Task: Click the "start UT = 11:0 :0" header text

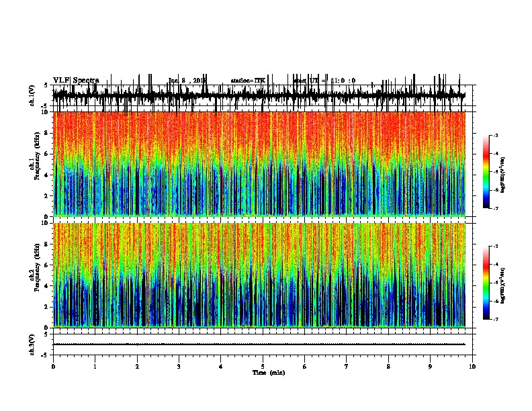Action: coord(324,81)
